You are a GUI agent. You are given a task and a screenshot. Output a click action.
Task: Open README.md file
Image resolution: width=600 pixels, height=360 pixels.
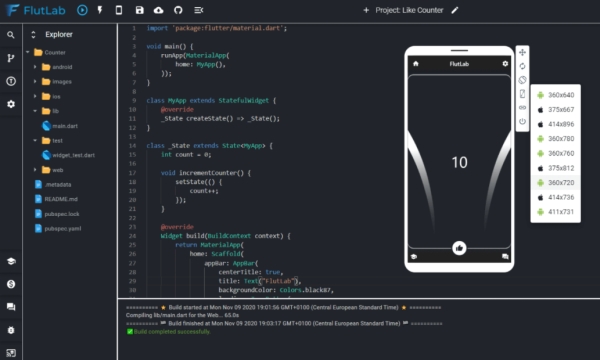coord(56,199)
